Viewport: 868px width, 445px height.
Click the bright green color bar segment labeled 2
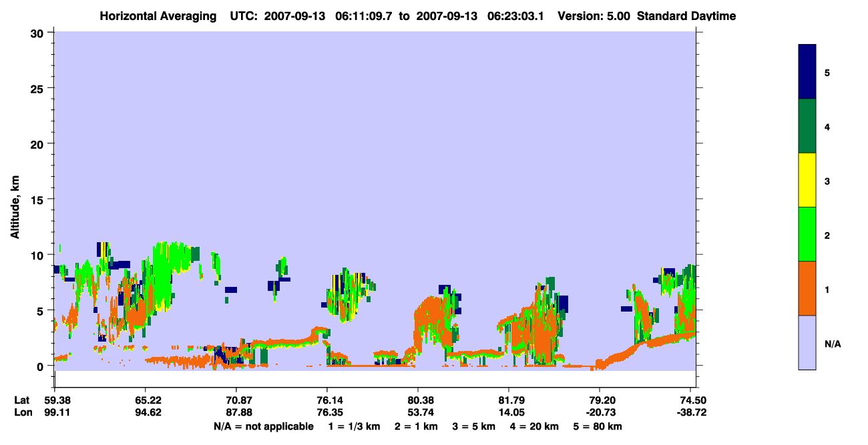point(807,234)
